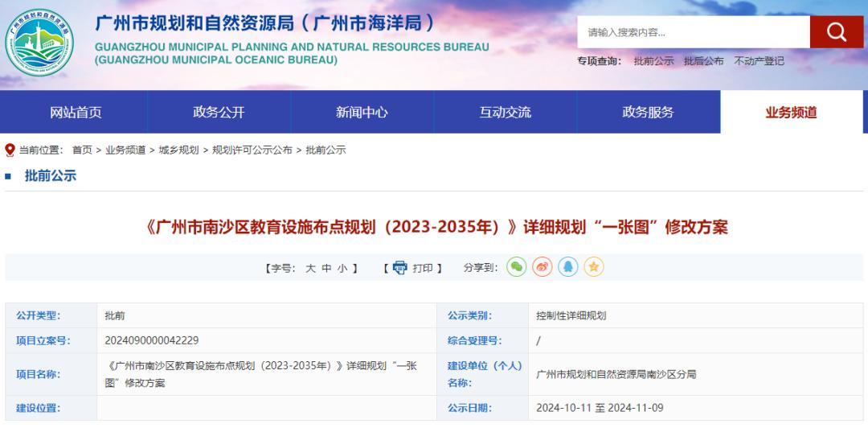The image size is (868, 428).
Task: Share the page to QQ
Action: pyautogui.click(x=568, y=267)
